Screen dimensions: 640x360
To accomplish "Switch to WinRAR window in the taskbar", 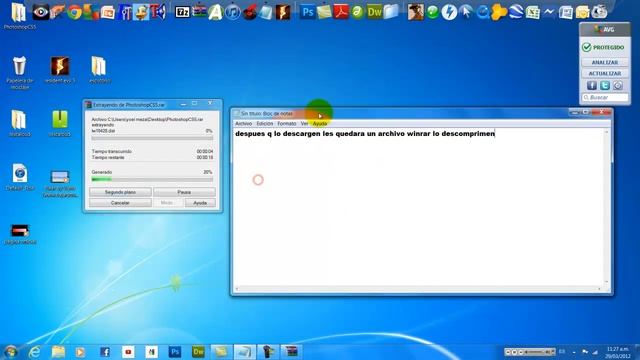I will coord(291,351).
